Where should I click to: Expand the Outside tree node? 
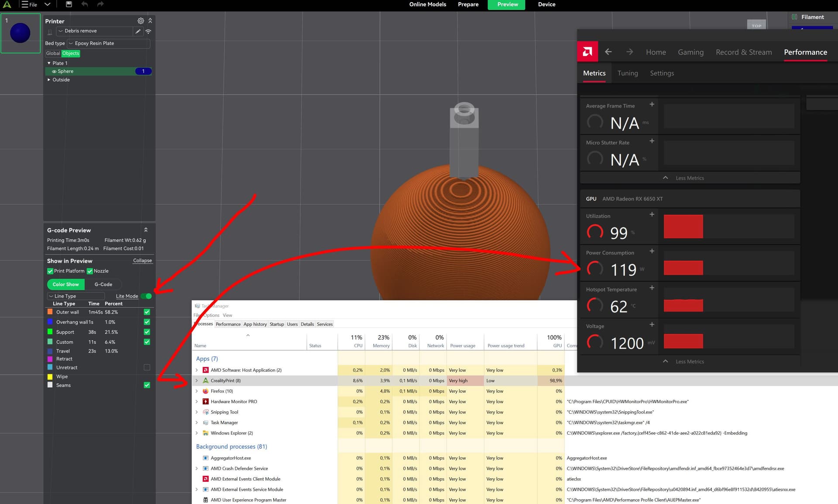click(x=49, y=80)
